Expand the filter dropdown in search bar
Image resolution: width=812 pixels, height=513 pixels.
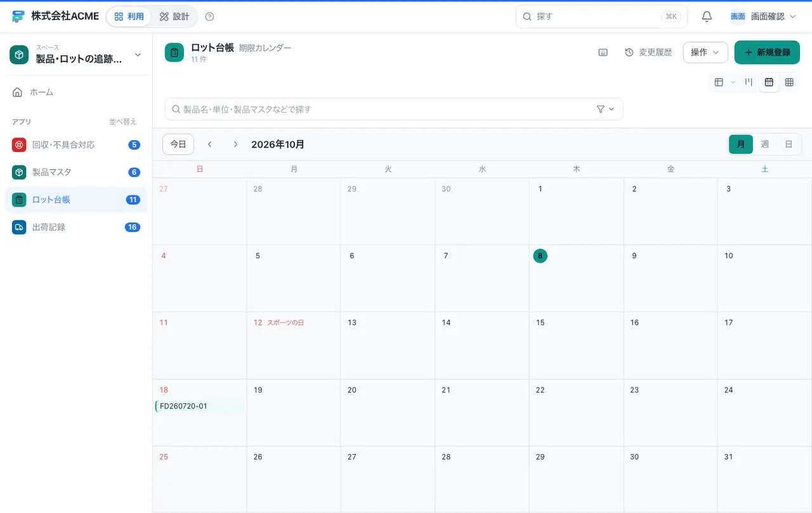pyautogui.click(x=606, y=109)
